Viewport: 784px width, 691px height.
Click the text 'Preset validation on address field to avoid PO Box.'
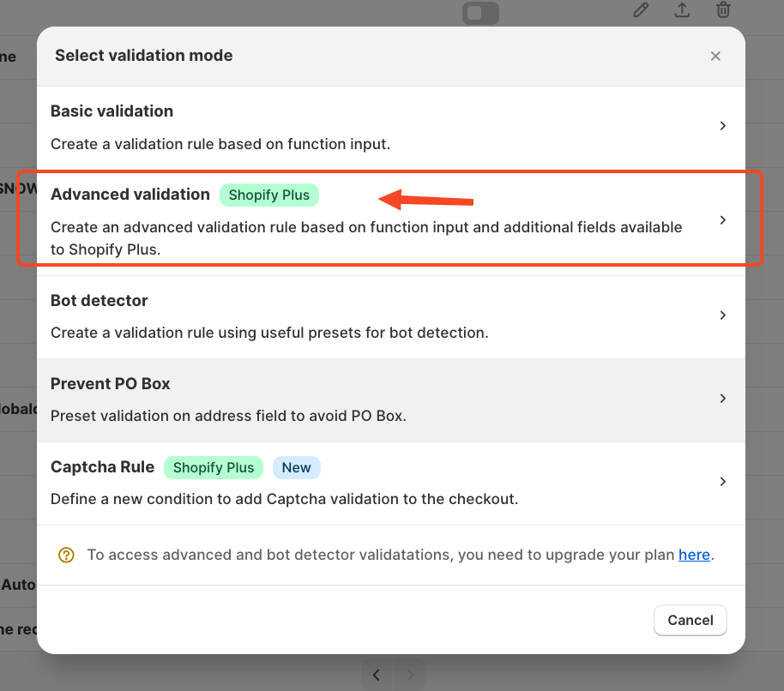[x=228, y=416]
